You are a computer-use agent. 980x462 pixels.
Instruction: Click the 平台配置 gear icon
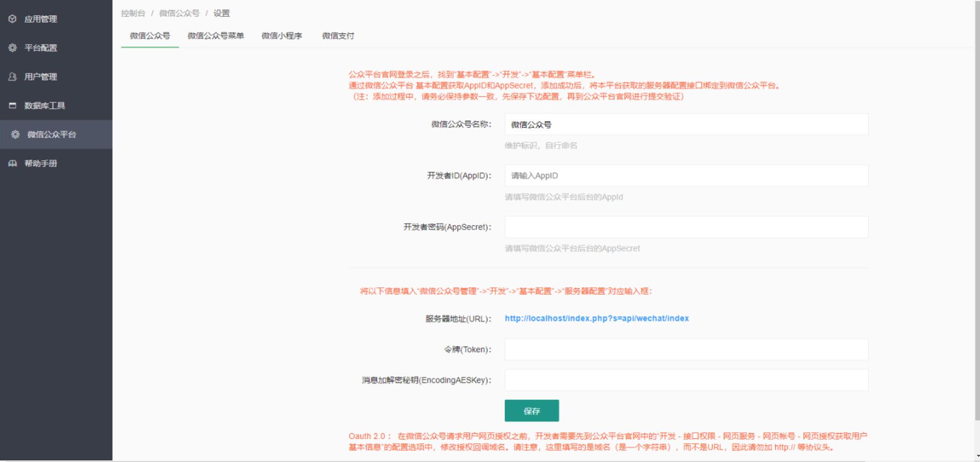click(12, 48)
